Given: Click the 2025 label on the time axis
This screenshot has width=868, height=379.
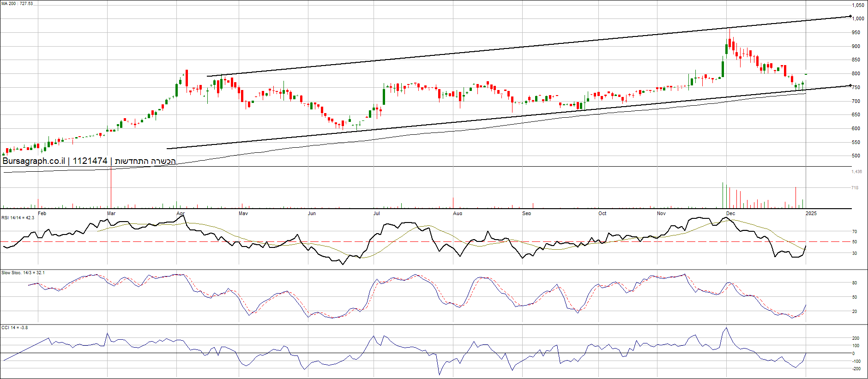Looking at the screenshot, I should (811, 213).
